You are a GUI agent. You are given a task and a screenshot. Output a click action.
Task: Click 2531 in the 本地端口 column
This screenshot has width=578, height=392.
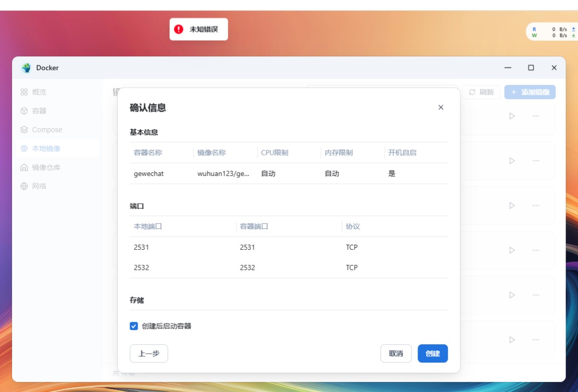click(x=141, y=247)
